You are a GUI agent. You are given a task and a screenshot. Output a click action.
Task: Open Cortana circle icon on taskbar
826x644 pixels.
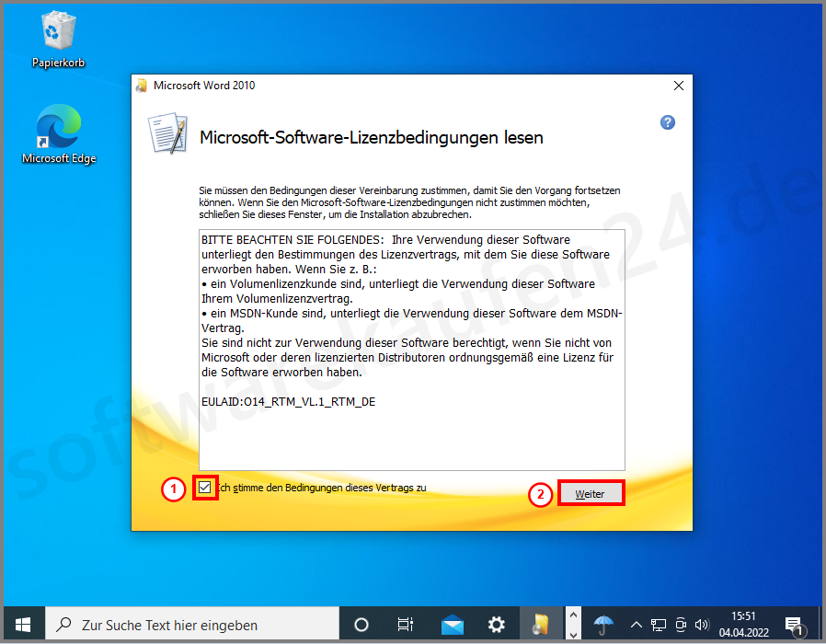pos(361,625)
